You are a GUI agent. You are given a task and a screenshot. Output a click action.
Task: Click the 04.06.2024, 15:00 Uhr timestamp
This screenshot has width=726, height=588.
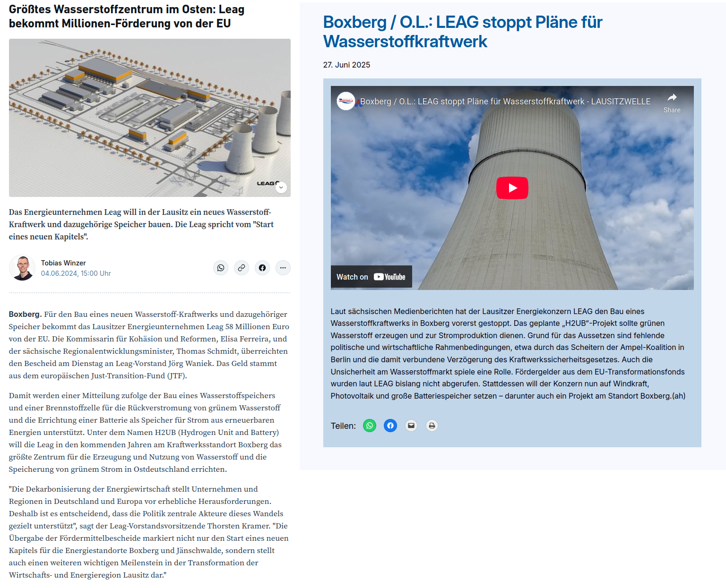(x=76, y=273)
